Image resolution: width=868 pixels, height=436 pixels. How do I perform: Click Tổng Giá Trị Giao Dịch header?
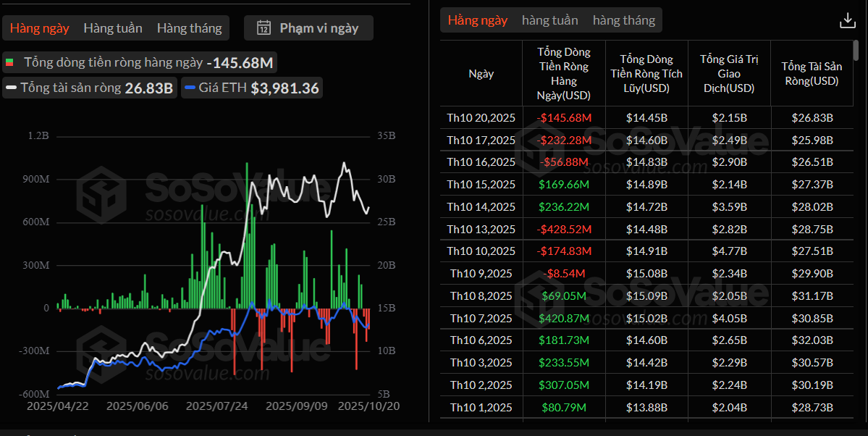tap(728, 74)
